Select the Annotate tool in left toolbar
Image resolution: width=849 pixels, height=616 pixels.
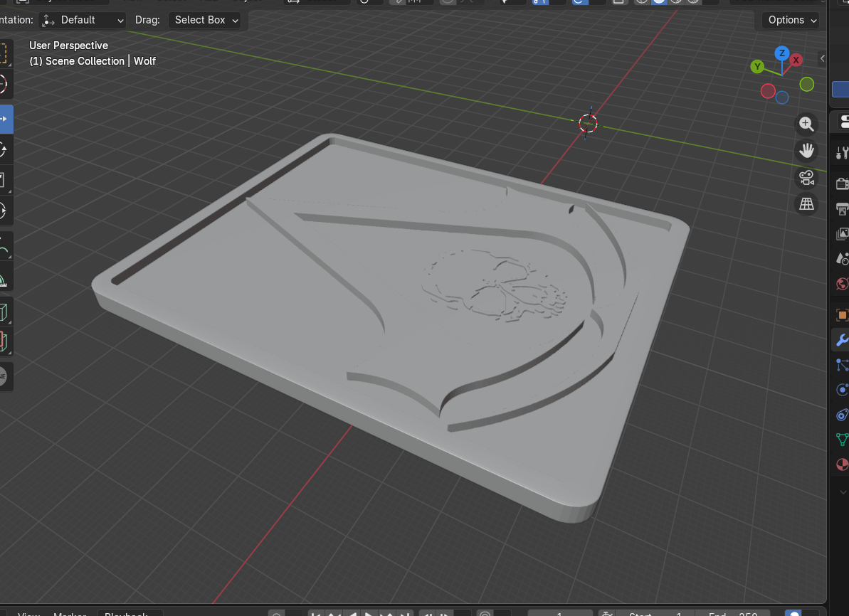pos(4,248)
